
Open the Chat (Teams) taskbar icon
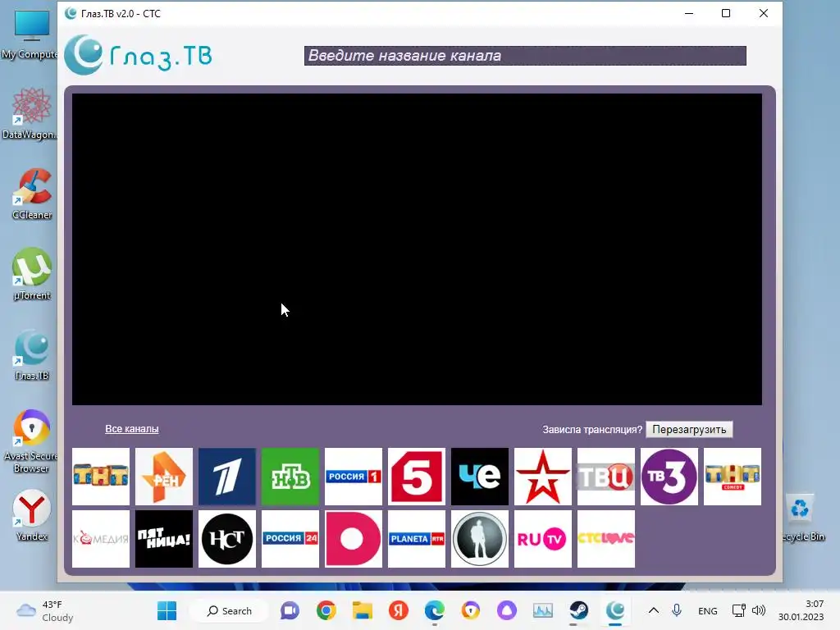pos(290,610)
